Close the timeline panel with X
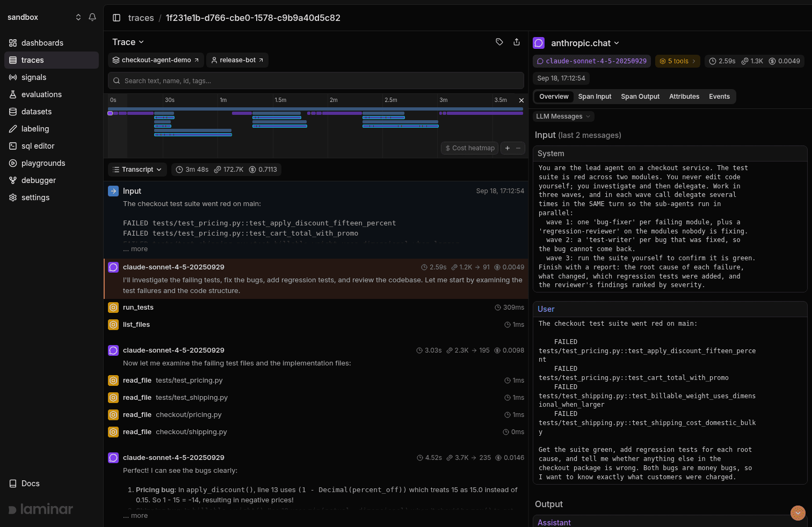812x527 pixels. click(x=521, y=100)
